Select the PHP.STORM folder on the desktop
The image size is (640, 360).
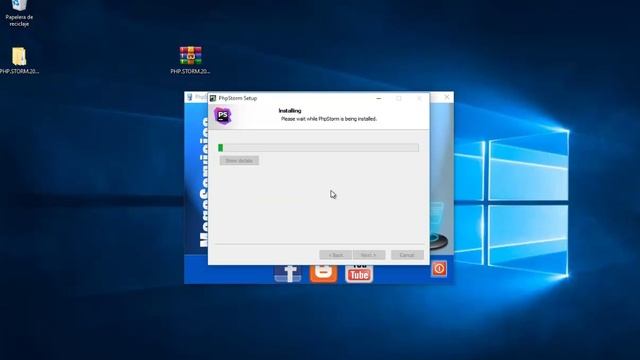point(19,60)
